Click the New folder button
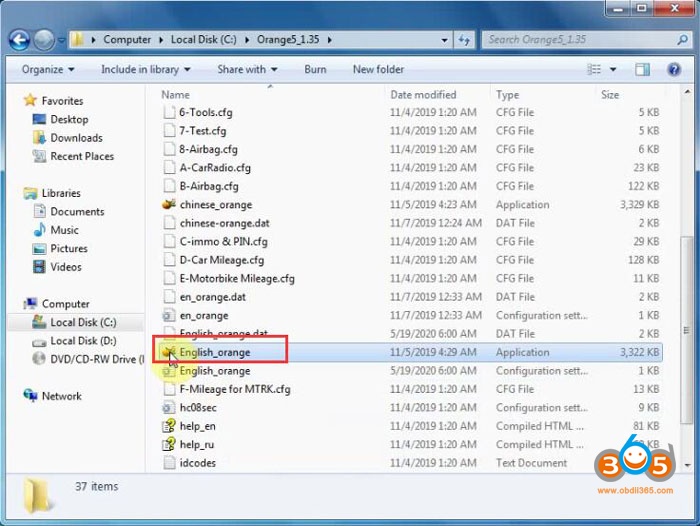The height and width of the screenshot is (526, 700). coord(378,70)
